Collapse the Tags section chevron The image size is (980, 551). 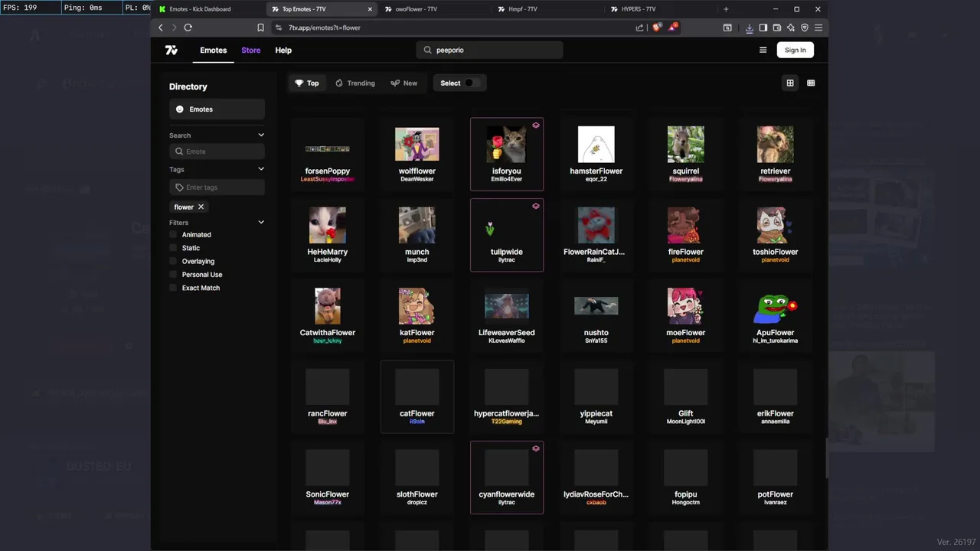coord(261,169)
